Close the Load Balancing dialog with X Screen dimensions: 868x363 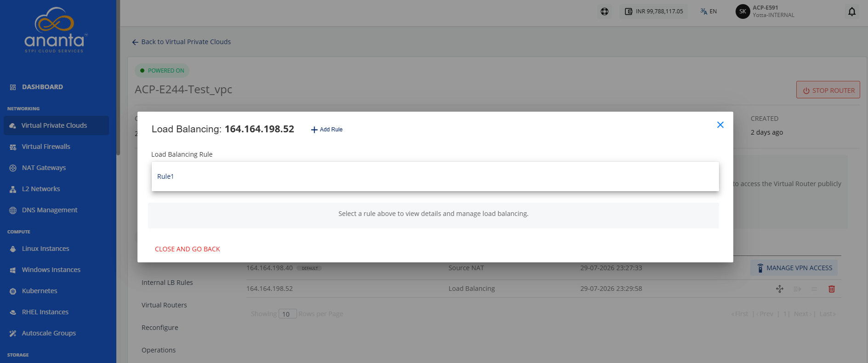720,125
